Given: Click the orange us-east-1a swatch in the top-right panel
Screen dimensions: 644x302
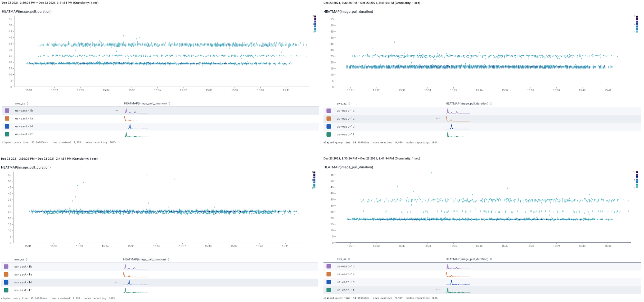Looking at the screenshot, I should pyautogui.click(x=329, y=119).
